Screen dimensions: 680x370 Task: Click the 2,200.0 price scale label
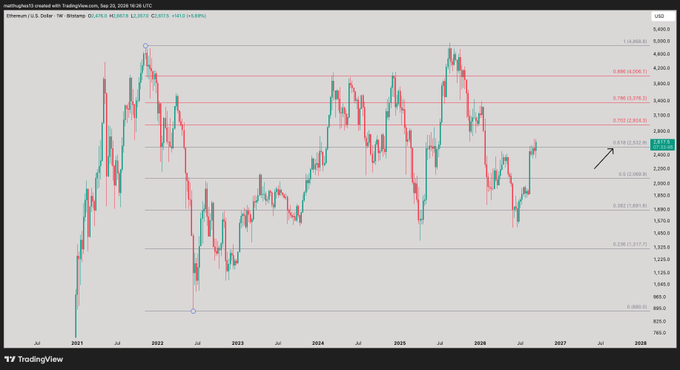(x=662, y=168)
